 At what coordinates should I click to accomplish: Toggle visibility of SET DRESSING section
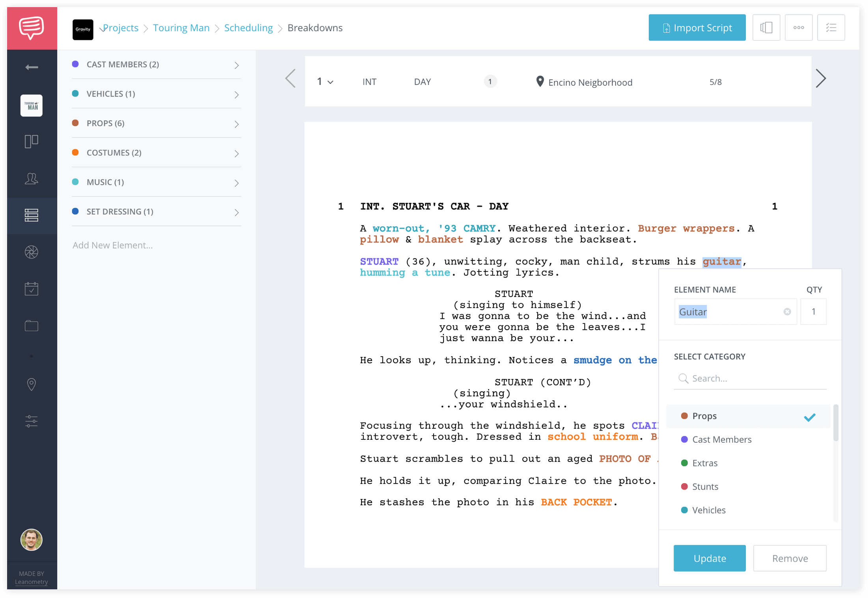coord(236,211)
